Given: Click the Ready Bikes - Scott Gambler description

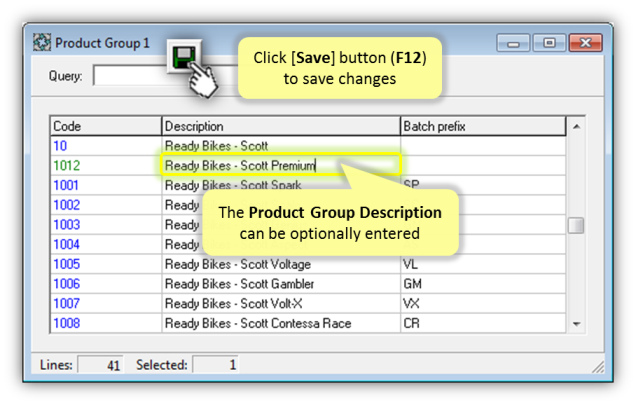Looking at the screenshot, I should [239, 284].
